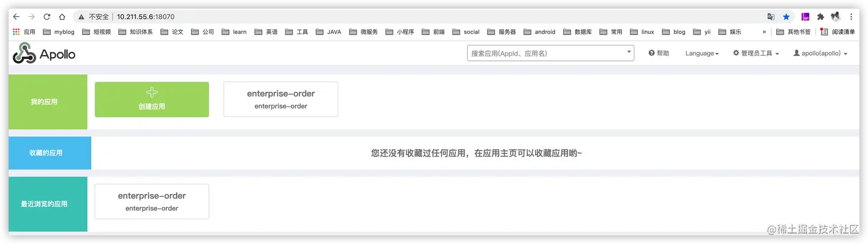Open the 论文 bookmark folder
868x244 pixels.
pyautogui.click(x=172, y=32)
